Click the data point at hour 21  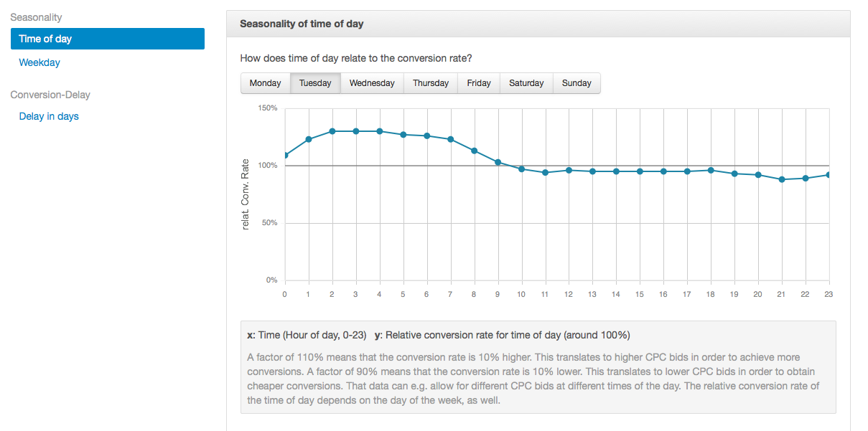782,179
